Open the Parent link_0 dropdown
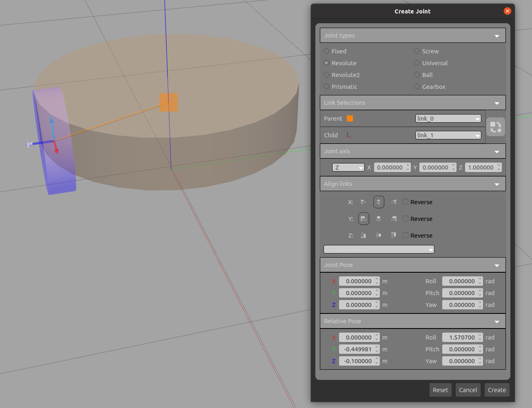Screen dimensions: 532x408 [x=448, y=119]
